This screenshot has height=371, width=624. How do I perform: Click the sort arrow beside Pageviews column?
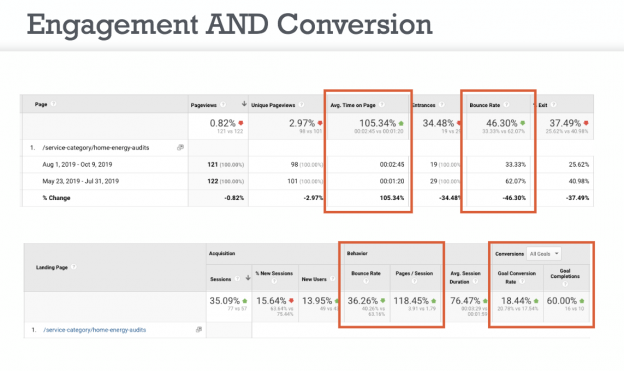(244, 104)
